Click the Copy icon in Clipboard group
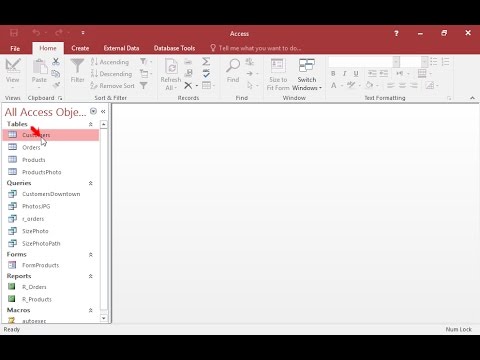This screenshot has height=360, width=480. tap(56, 74)
